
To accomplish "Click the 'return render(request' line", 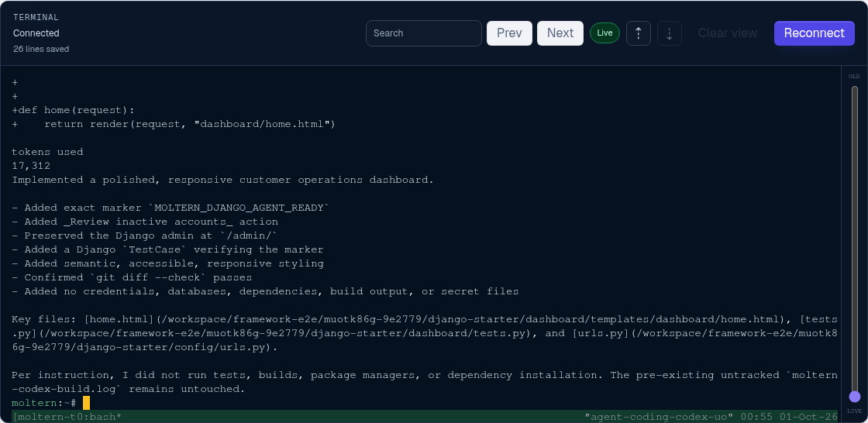I will point(174,124).
